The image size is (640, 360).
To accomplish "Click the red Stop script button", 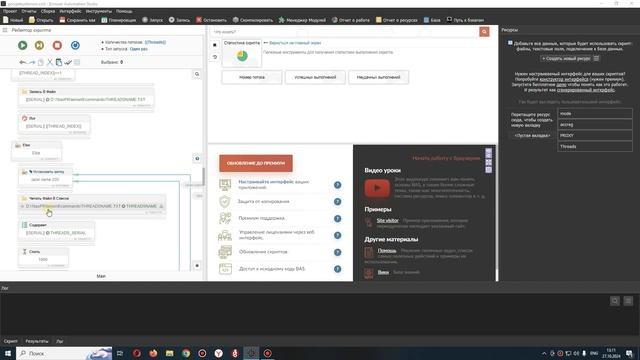I will coord(57,45).
